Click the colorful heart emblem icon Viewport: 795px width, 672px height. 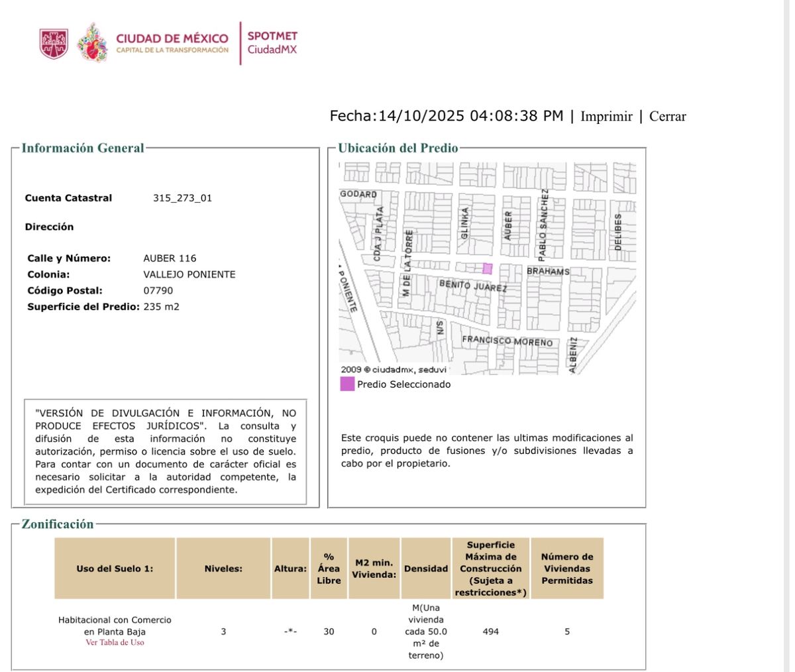pos(92,44)
